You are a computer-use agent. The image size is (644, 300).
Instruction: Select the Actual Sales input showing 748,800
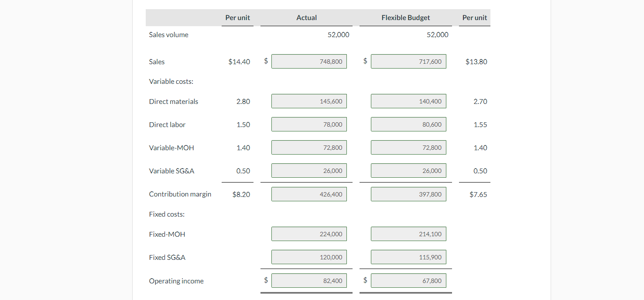[309, 61]
